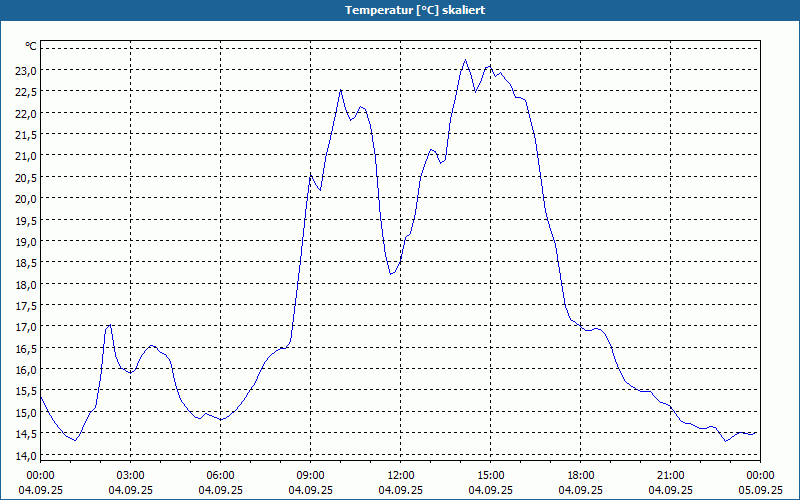
Task: Select the "17,0" y-axis label
Action: point(26,327)
